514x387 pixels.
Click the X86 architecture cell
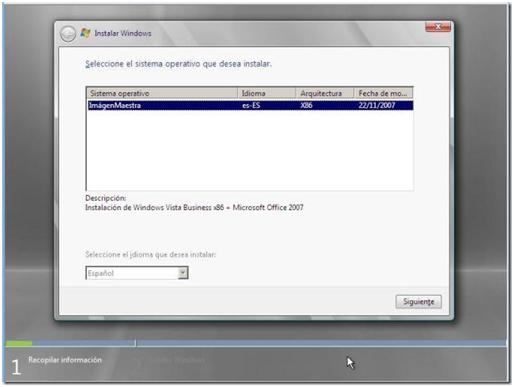[x=306, y=105]
